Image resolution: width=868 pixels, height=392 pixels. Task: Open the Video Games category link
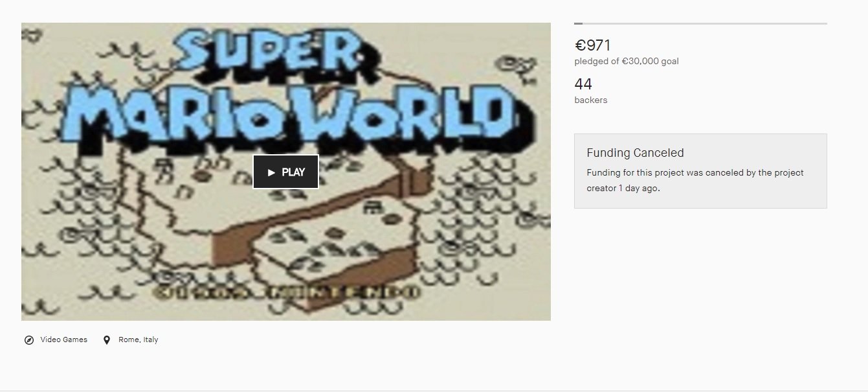point(63,340)
